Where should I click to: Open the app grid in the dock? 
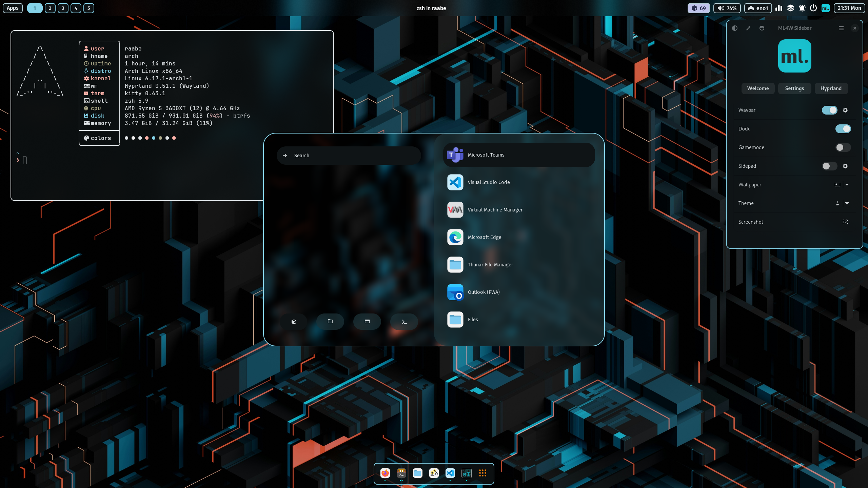482,473
